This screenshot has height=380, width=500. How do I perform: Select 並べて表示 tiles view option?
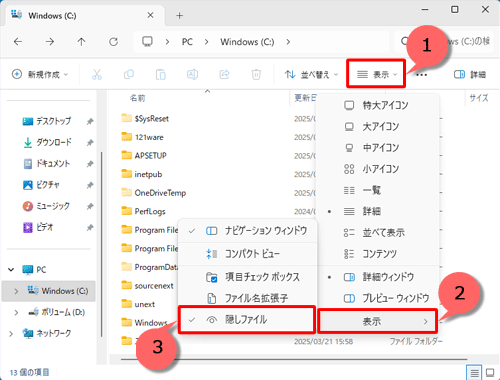(x=377, y=233)
